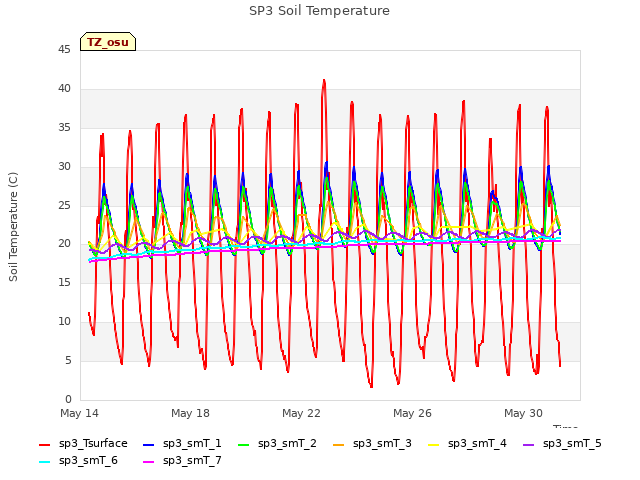Toggle sp3_smT_2 legend entry
Screen dimensions: 640x480
[277, 444]
